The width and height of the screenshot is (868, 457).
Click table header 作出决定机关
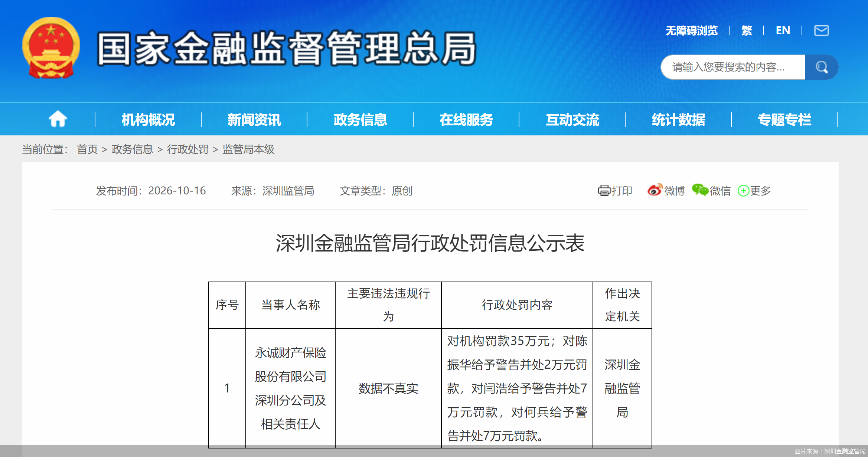coord(622,305)
